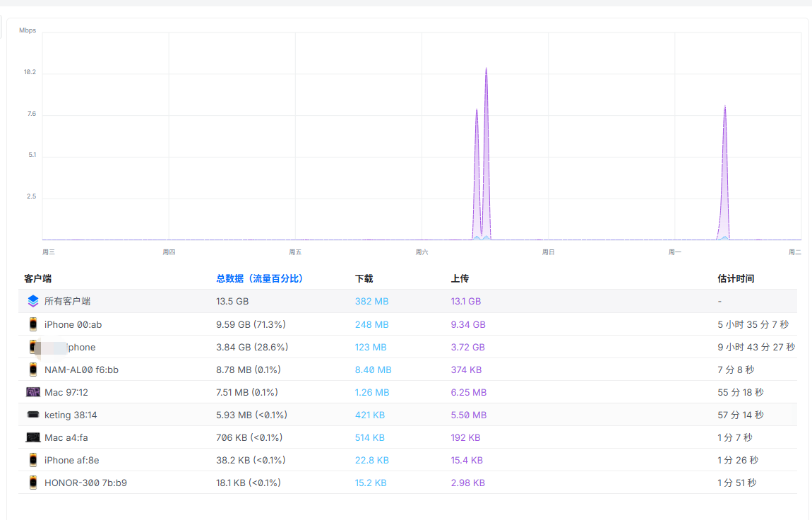Image resolution: width=812 pixels, height=520 pixels.
Task: Click the iPhone af:8e device icon
Action: (x=33, y=460)
